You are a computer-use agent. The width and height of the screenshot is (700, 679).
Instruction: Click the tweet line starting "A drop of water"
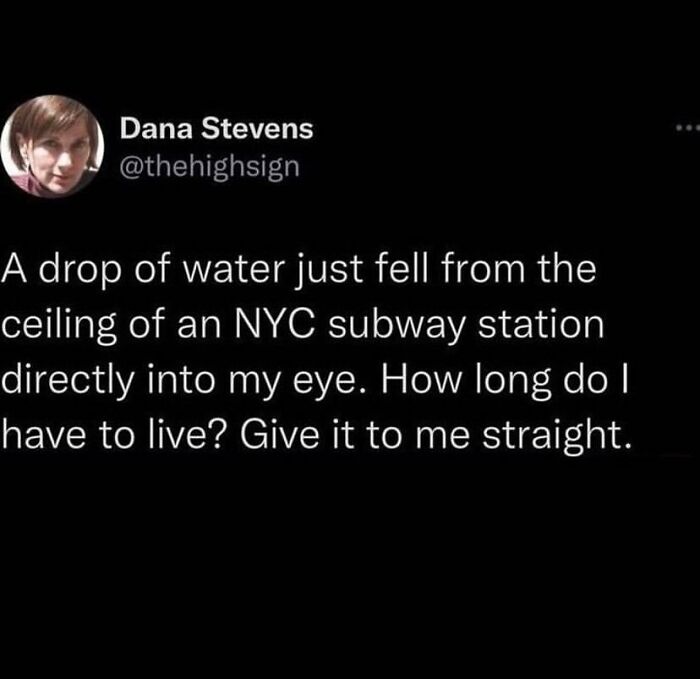click(299, 270)
